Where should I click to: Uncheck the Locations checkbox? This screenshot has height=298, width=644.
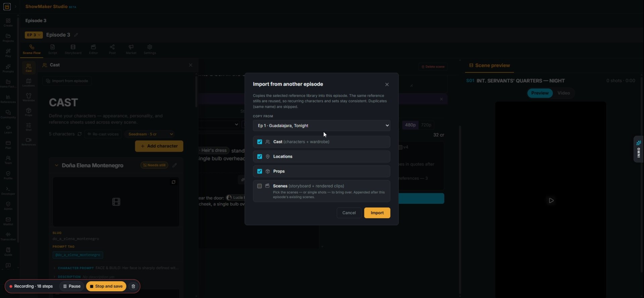coord(260,156)
